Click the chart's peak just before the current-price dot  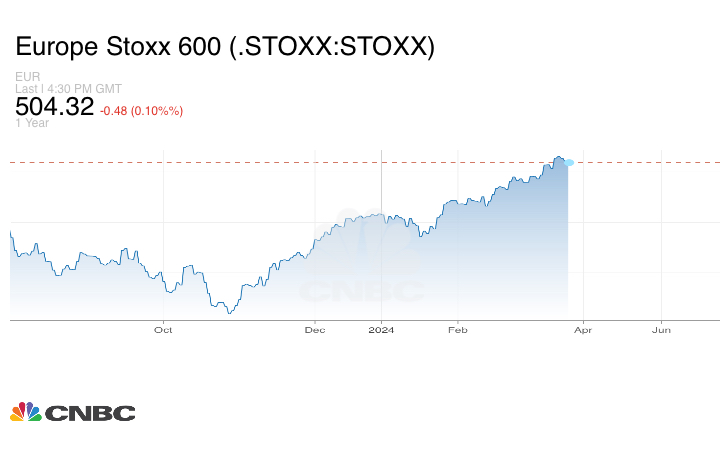pos(558,157)
